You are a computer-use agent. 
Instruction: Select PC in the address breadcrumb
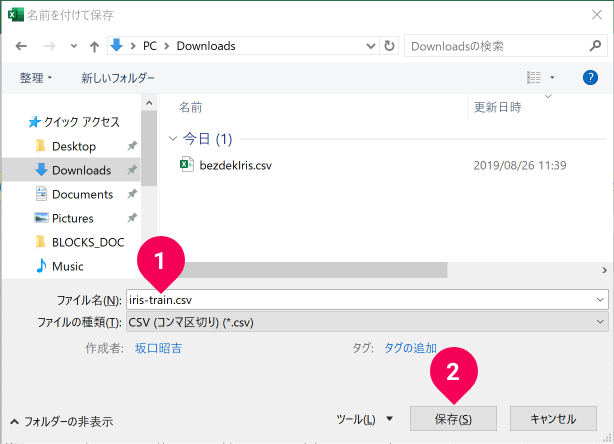(x=150, y=46)
